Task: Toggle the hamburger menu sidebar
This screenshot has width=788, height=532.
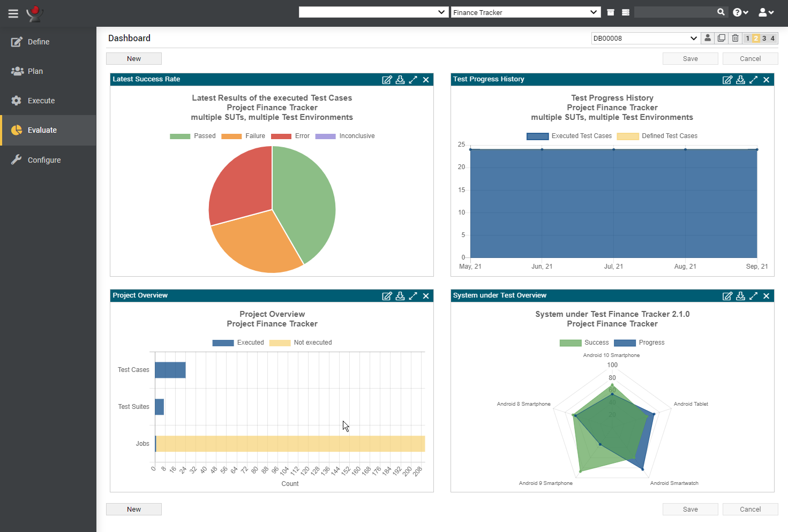Action: [x=13, y=13]
